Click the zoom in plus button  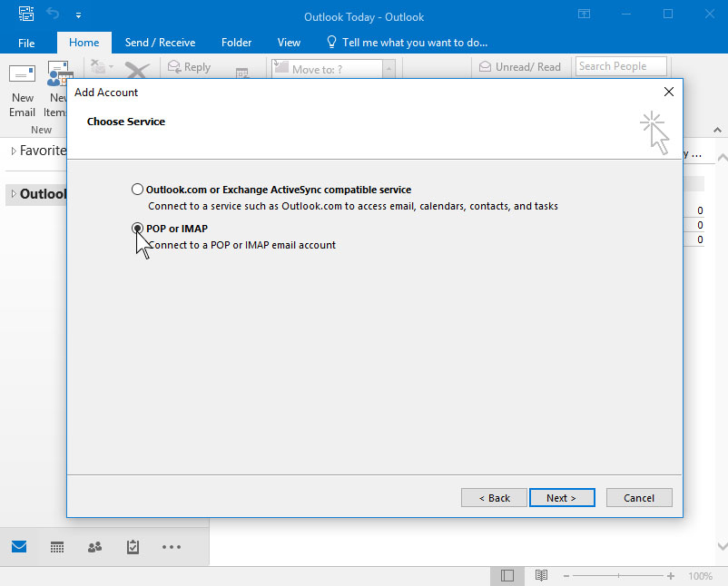point(671,576)
